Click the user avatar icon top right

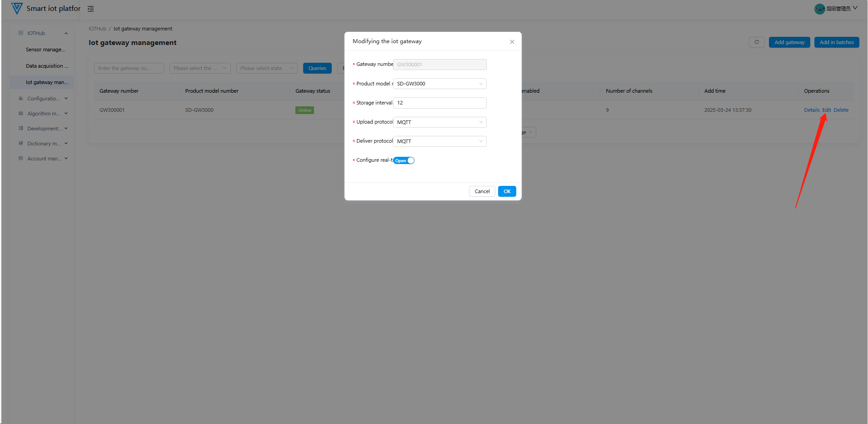[x=819, y=9]
